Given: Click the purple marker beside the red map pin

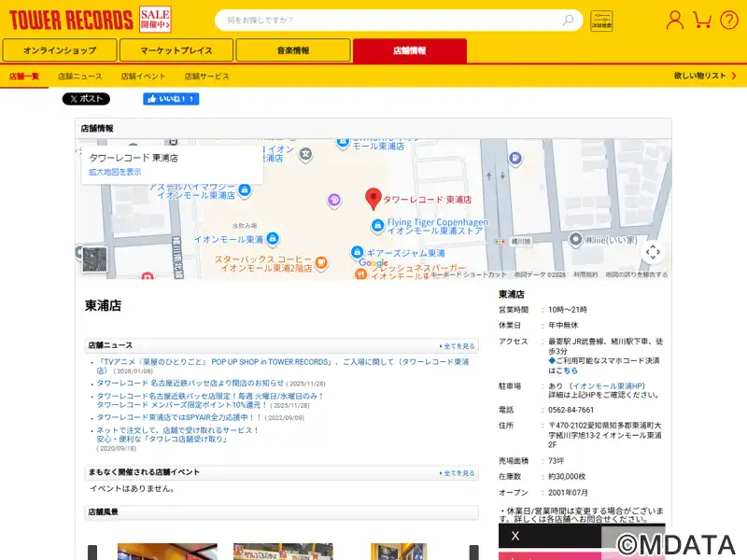Looking at the screenshot, I should pyautogui.click(x=334, y=200).
